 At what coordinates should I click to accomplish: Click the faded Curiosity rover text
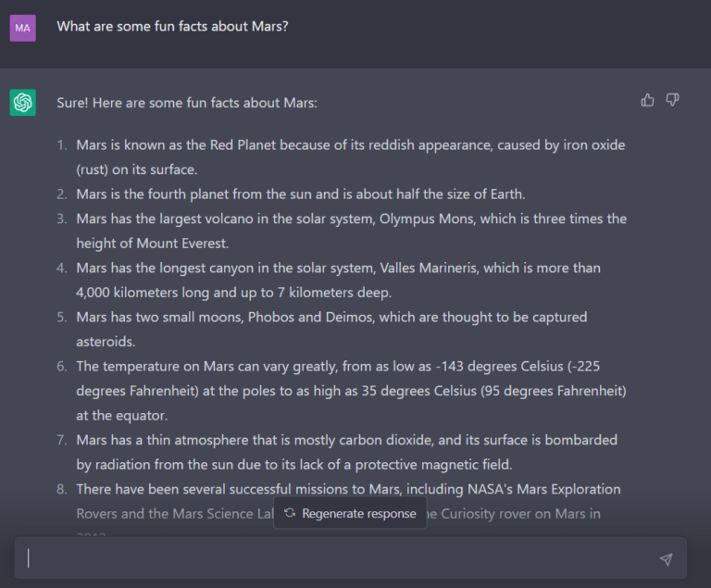pos(514,514)
